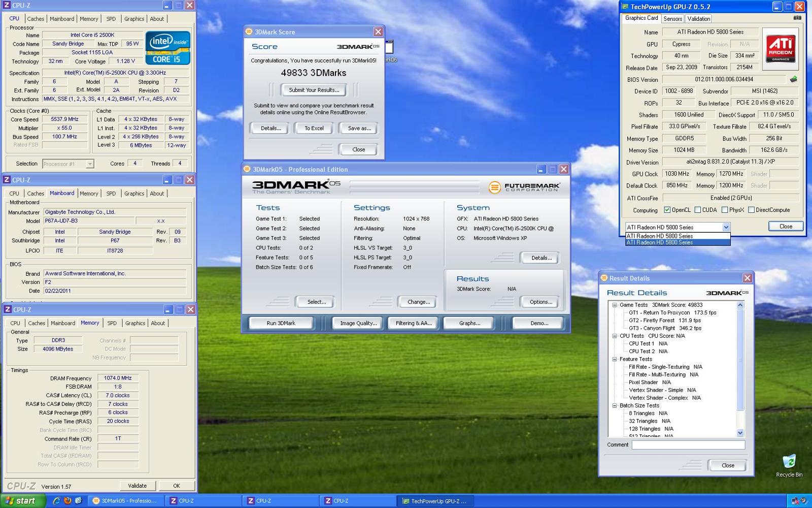
Task: Collapse the Batch Size Tests tree node
Action: pyautogui.click(x=614, y=406)
